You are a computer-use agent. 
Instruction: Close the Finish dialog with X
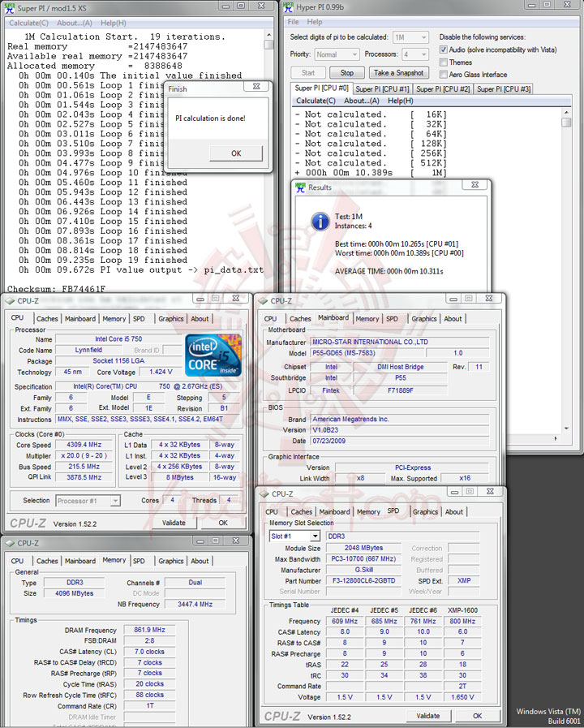(256, 86)
